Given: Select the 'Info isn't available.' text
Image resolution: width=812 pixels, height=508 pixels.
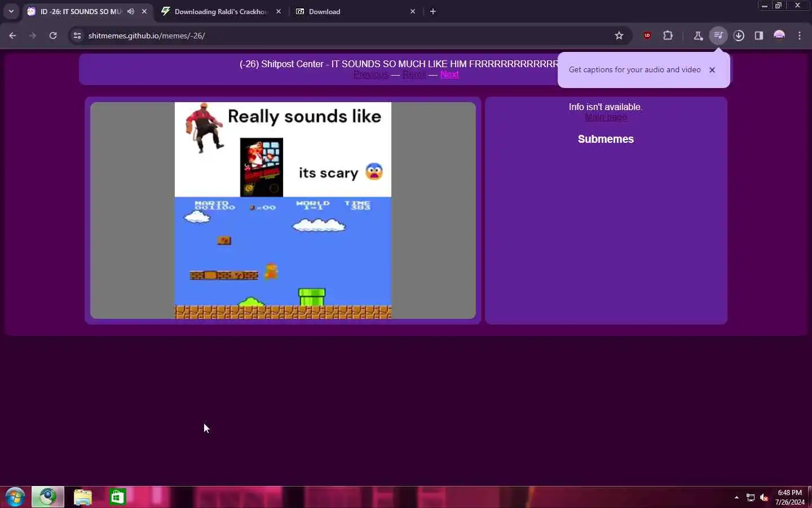Looking at the screenshot, I should (x=606, y=107).
